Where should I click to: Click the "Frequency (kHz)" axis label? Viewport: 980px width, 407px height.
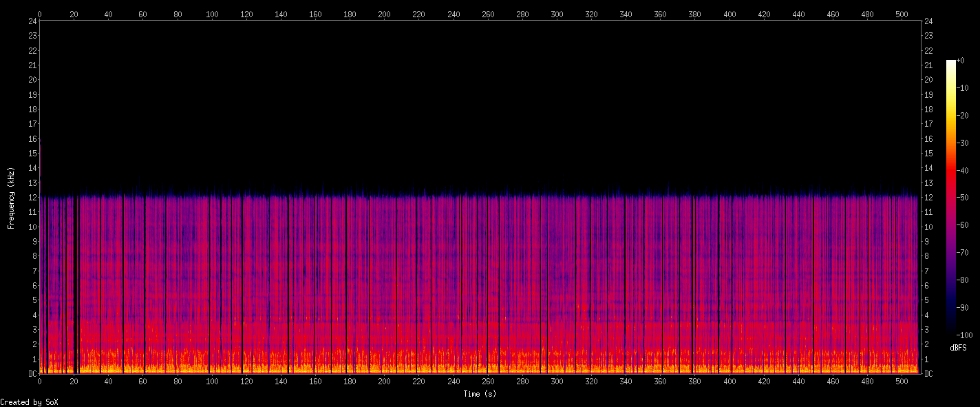click(11, 198)
